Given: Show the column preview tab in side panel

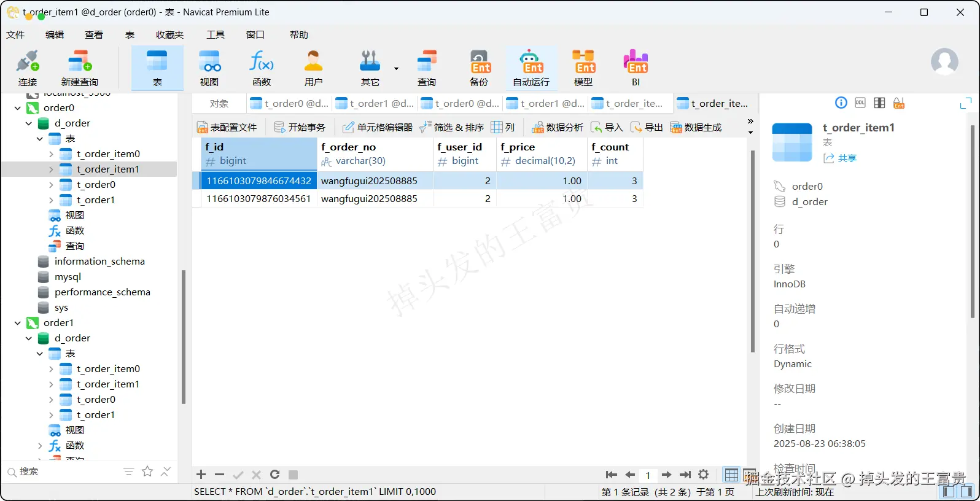Looking at the screenshot, I should point(879,103).
